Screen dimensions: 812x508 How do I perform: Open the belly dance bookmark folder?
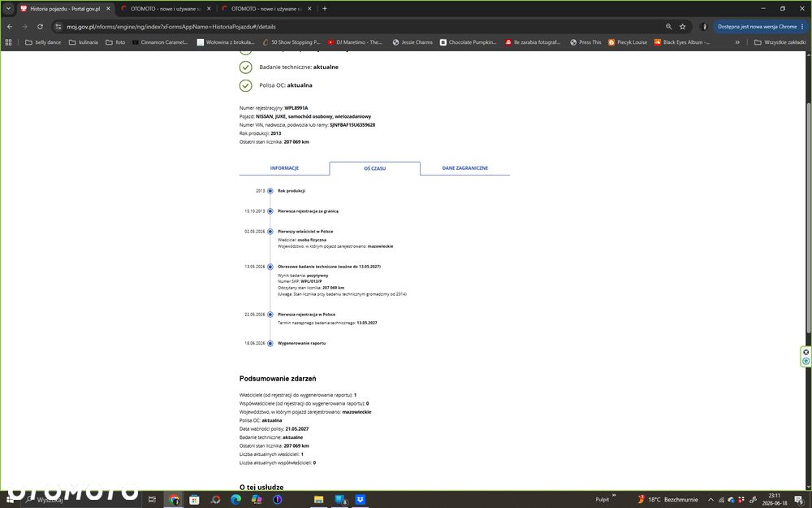[x=43, y=42]
